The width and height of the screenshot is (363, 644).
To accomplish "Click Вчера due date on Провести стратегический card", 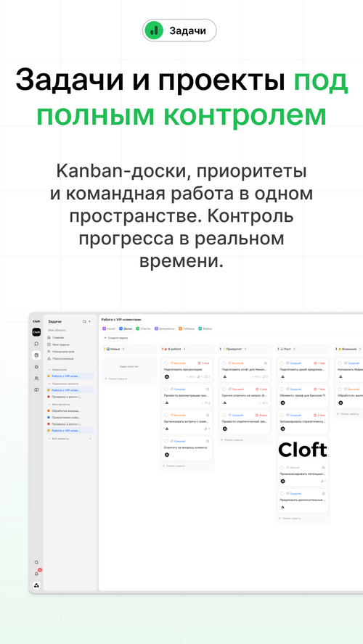I will coord(261,416).
